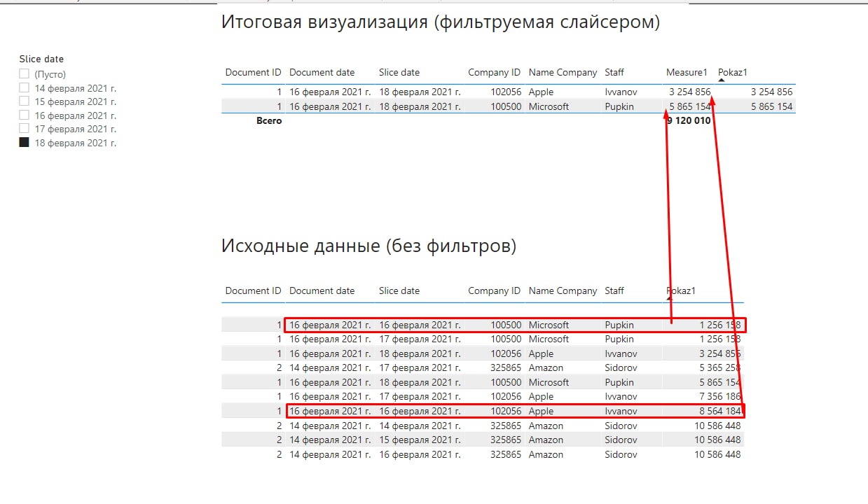Click the sort arrow under Pokaz1 in top table
Image resolution: width=868 pixels, height=504 pixels.
(722, 80)
